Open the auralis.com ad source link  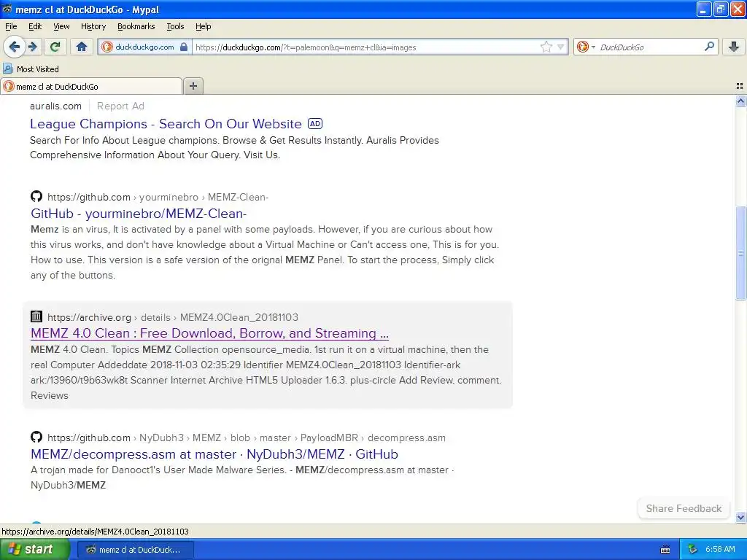tap(55, 106)
